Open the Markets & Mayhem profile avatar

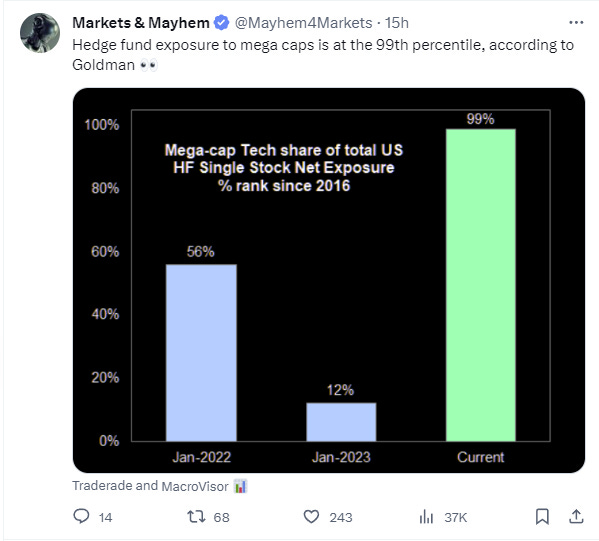tap(40, 33)
